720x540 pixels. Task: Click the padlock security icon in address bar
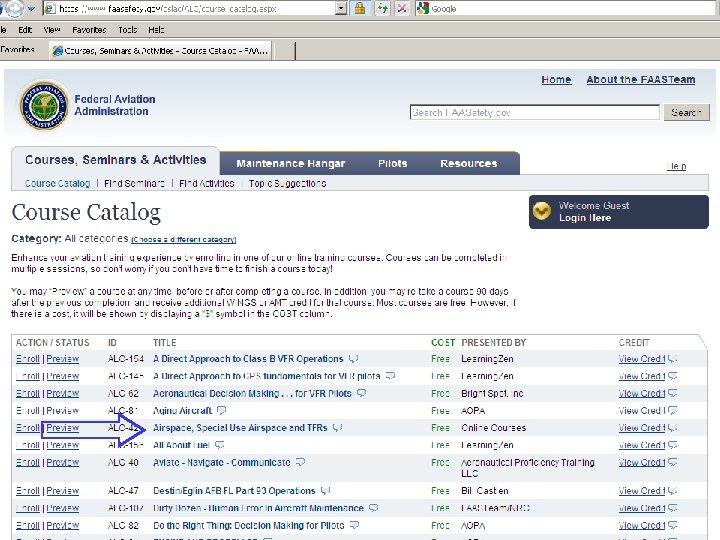pyautogui.click(x=360, y=8)
